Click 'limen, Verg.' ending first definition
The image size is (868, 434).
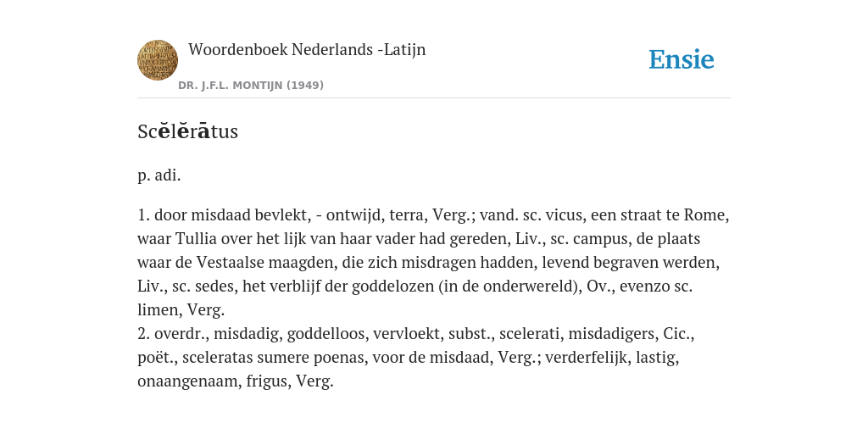click(x=181, y=310)
